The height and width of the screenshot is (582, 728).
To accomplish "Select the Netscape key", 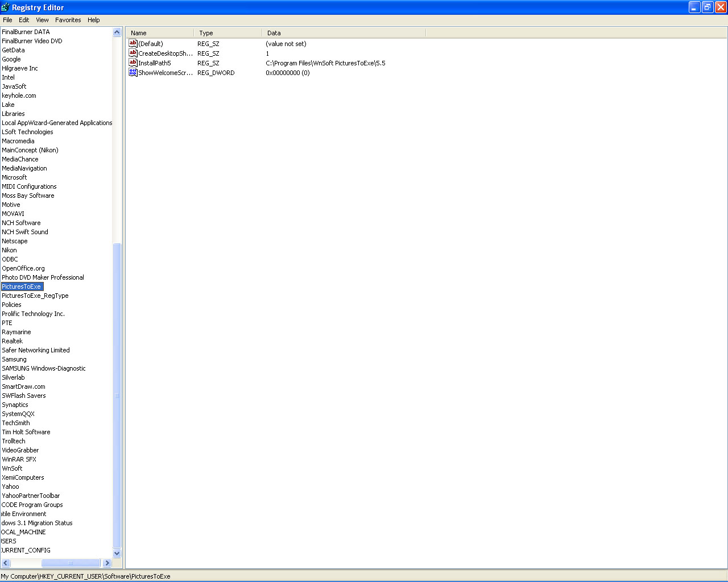I will click(15, 241).
